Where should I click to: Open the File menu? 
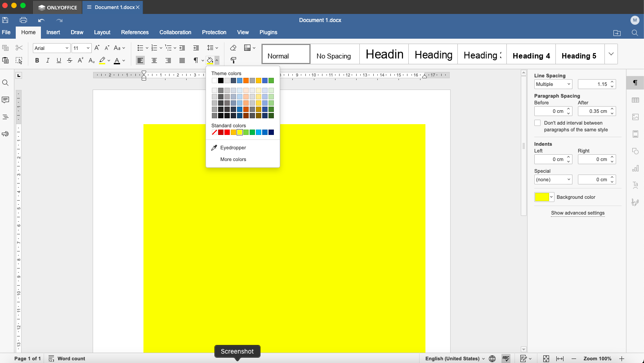6,32
